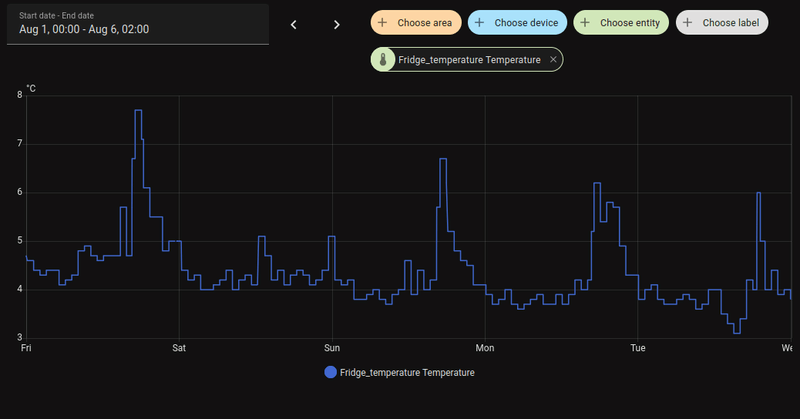Remove the Fridge_temperature Temperature entity chip
This screenshot has height=419, width=800.
pos(553,60)
